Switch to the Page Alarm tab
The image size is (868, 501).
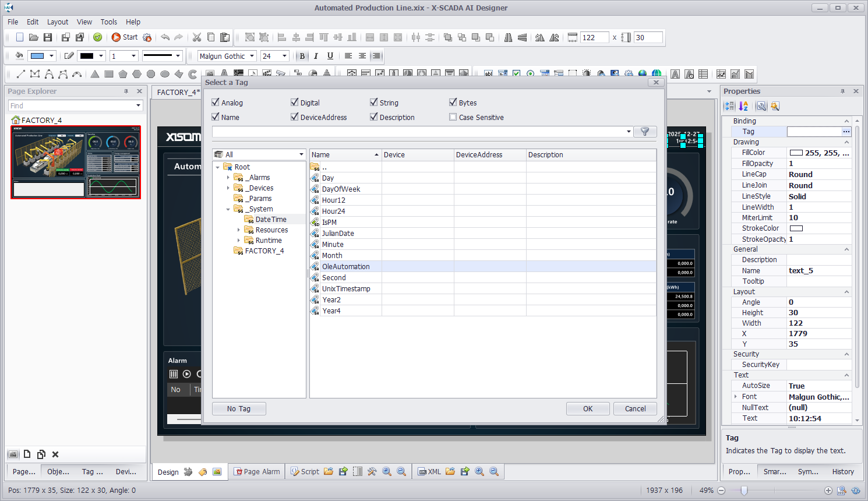click(257, 472)
